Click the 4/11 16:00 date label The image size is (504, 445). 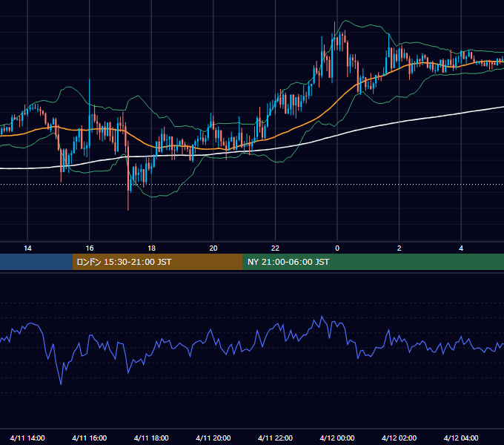(x=90, y=438)
